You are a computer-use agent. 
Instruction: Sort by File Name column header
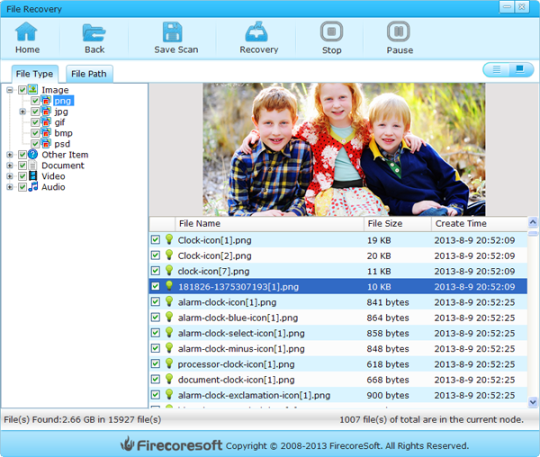[x=269, y=224]
